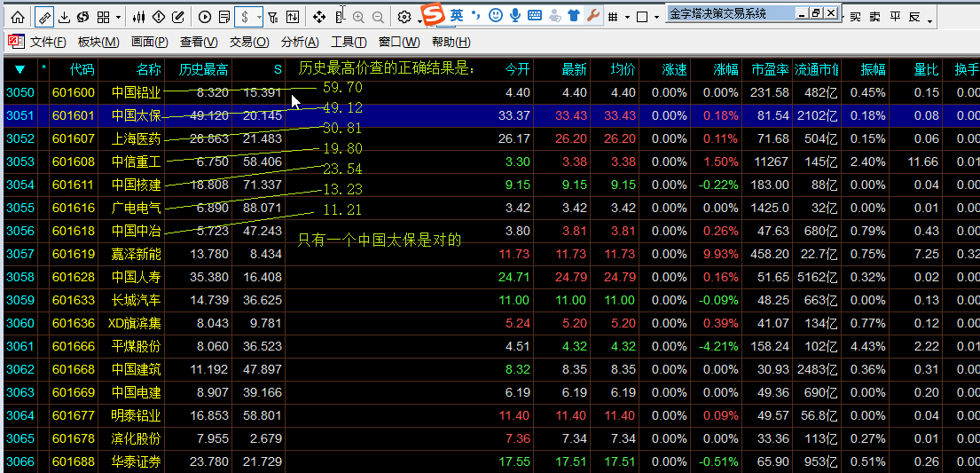This screenshot has height=473, width=980.
Task: Click the zoom out magnifier
Action: click(378, 17)
